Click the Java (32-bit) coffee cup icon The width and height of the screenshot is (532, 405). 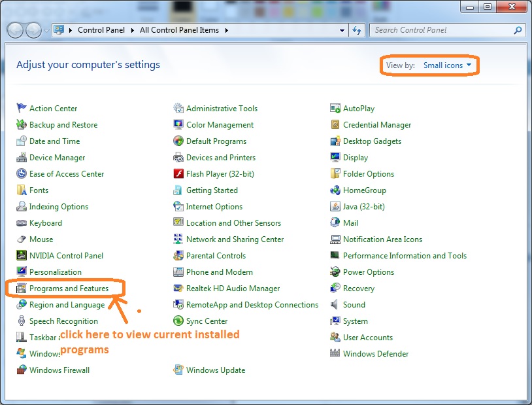click(x=335, y=207)
